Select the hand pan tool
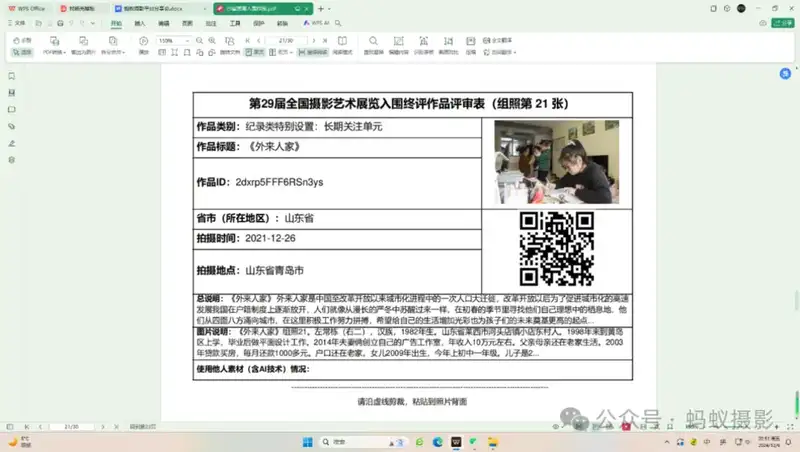800x452 pixels. click(x=22, y=40)
